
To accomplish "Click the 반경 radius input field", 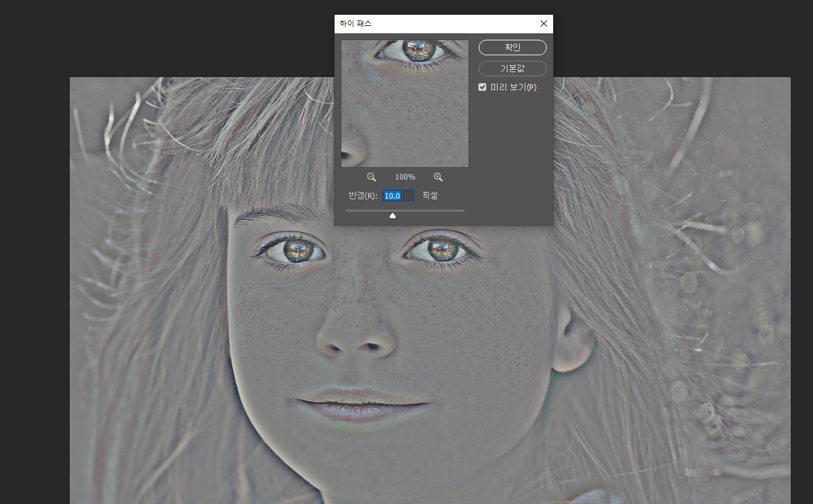I will coord(399,196).
